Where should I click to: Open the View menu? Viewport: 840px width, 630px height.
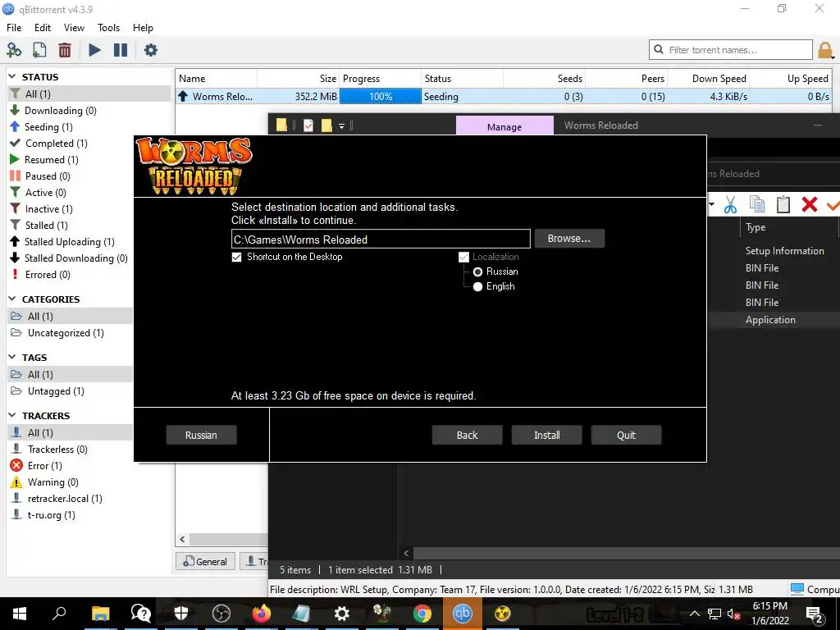click(x=74, y=28)
